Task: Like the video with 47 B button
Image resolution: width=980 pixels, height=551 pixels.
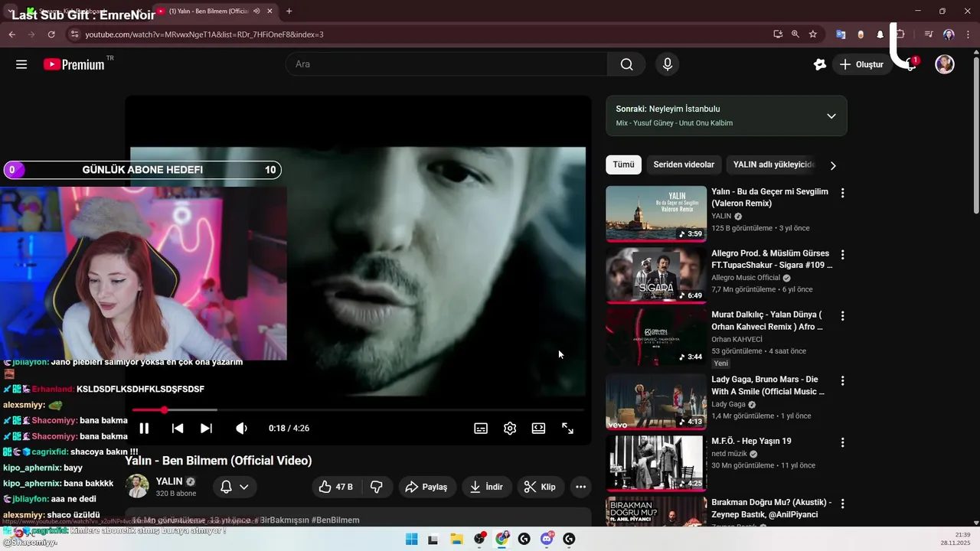Action: 336,487
